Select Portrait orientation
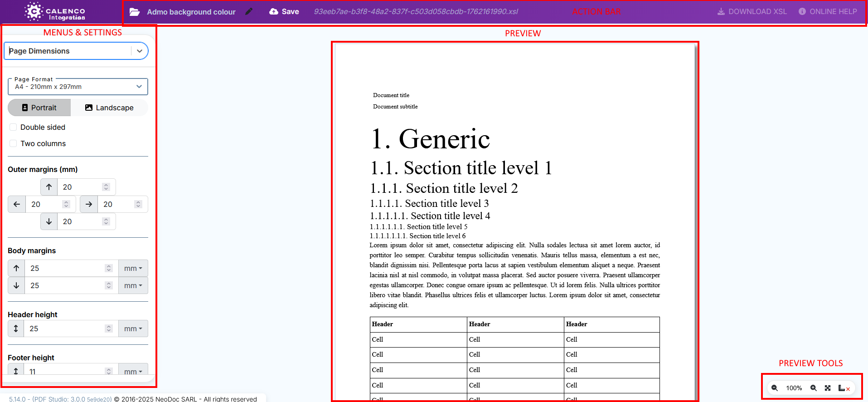The height and width of the screenshot is (402, 868). [39, 108]
